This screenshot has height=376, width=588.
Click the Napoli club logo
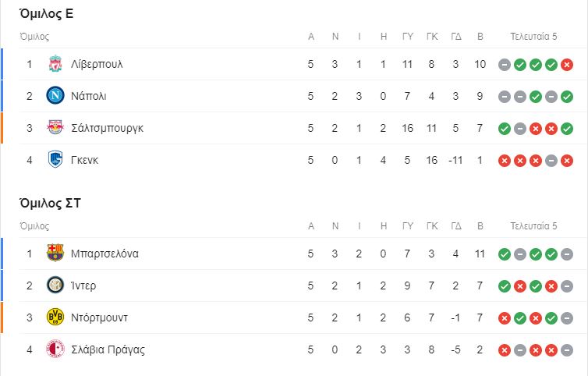point(55,96)
